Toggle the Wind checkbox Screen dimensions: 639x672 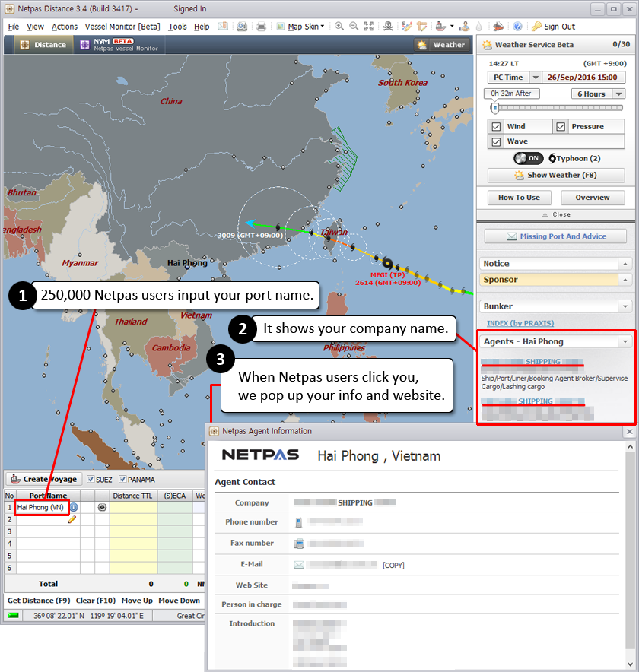(x=496, y=127)
